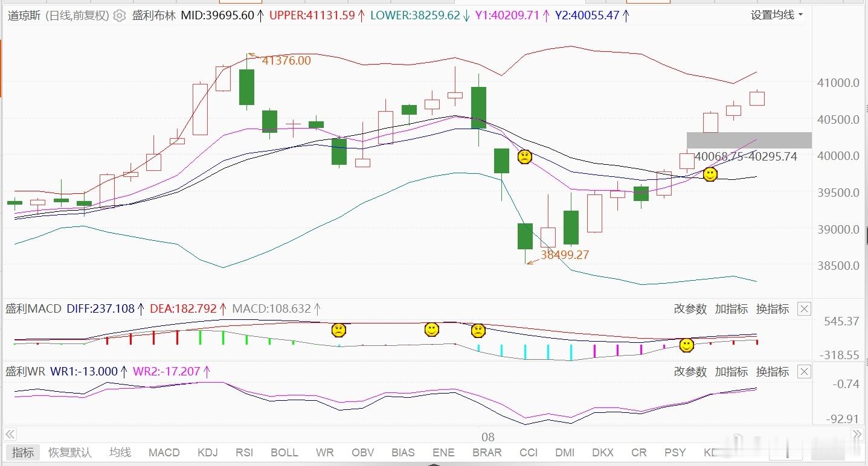Click the 545.37 MACD axis label

tap(841, 321)
